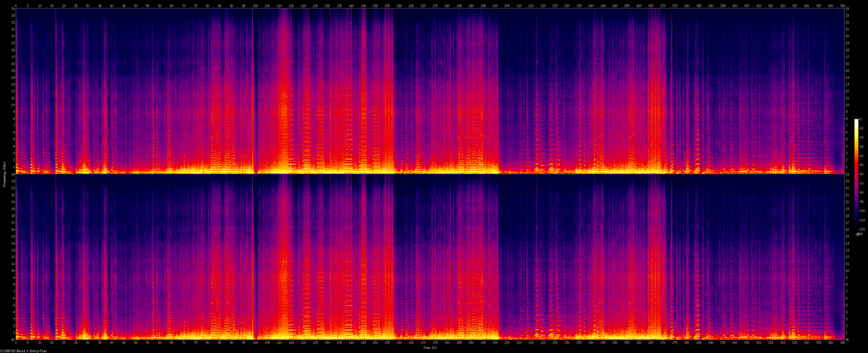
Task: Click the upper channel spectrogram plot
Action: [429, 91]
